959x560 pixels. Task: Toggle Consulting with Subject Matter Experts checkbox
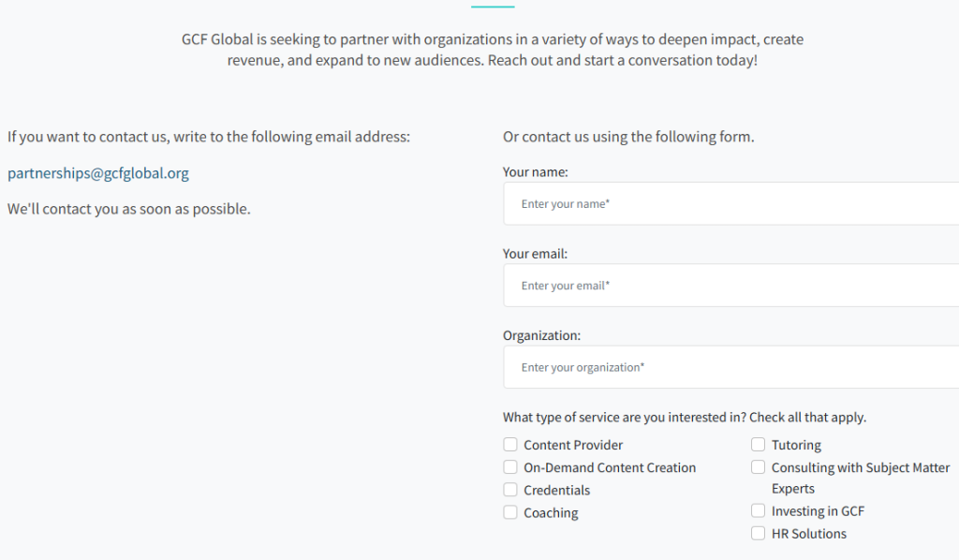pos(759,467)
